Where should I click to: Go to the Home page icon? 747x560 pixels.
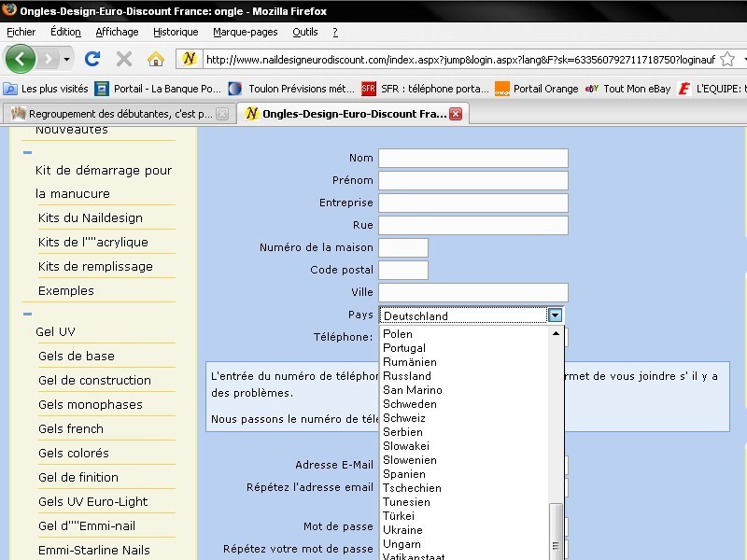(156, 59)
